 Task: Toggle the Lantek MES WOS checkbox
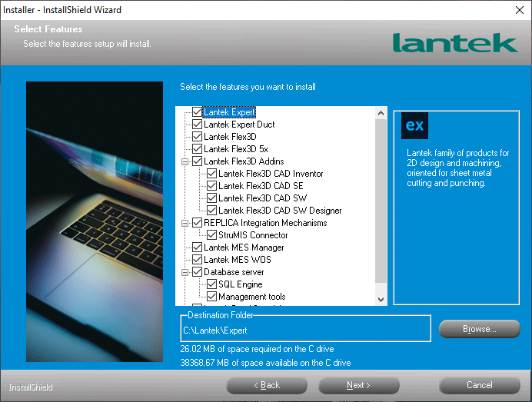pyautogui.click(x=197, y=260)
